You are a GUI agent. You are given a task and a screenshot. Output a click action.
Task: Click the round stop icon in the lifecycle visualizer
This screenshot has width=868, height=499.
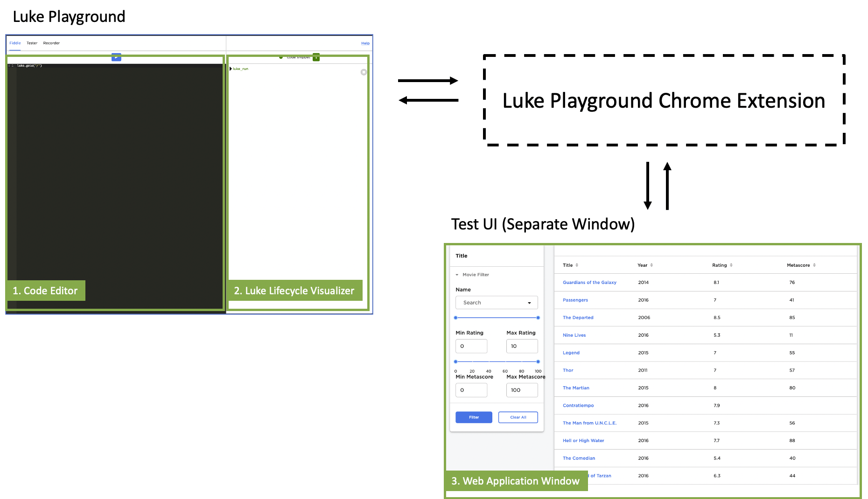tap(364, 72)
